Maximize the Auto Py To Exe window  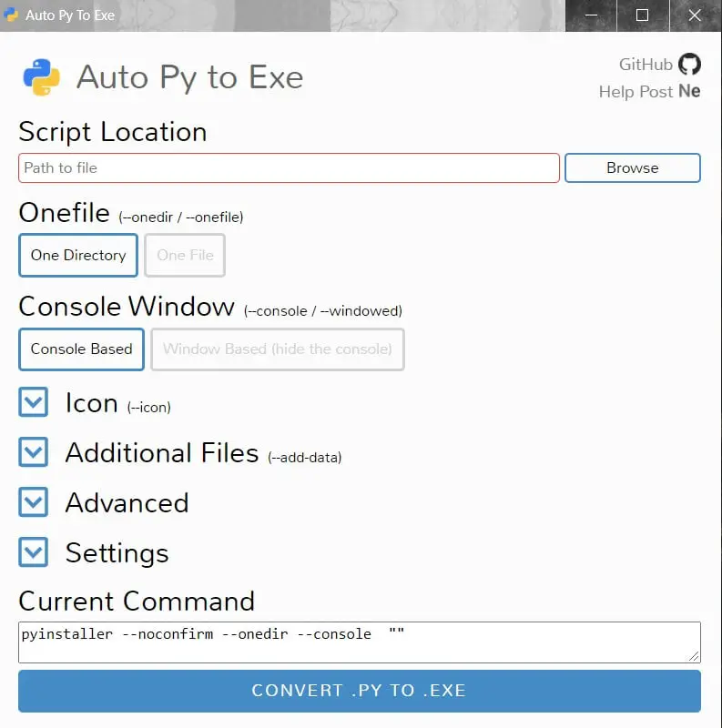click(643, 15)
